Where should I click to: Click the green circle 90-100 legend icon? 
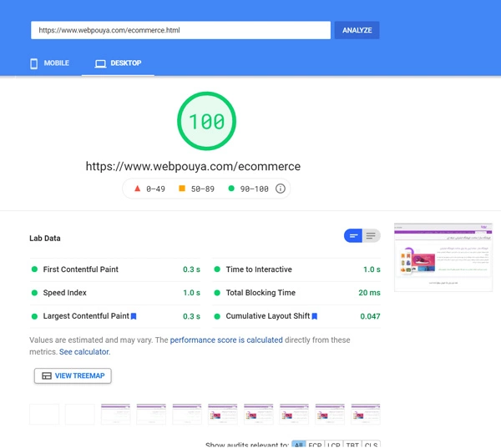pyautogui.click(x=231, y=189)
